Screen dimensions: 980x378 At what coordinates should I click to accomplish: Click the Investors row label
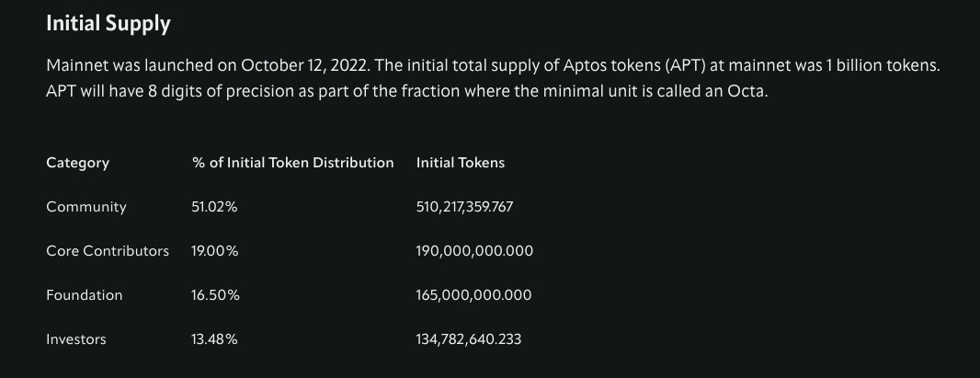76,339
